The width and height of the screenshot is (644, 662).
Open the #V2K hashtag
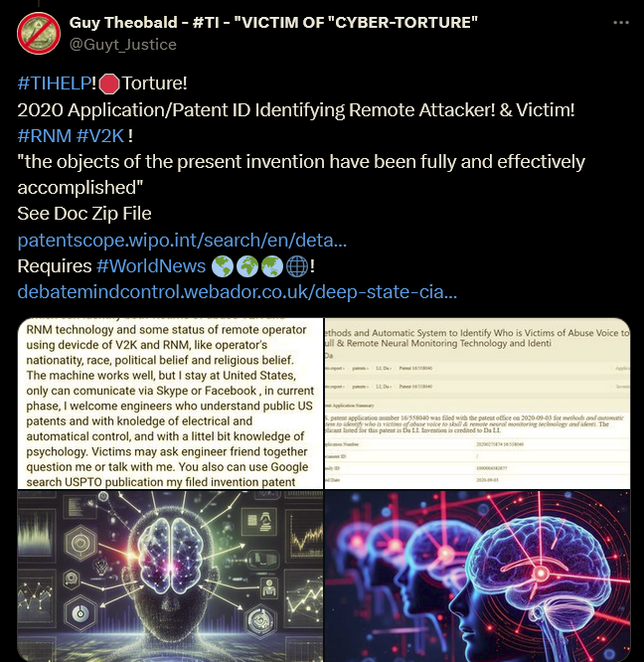[x=100, y=136]
